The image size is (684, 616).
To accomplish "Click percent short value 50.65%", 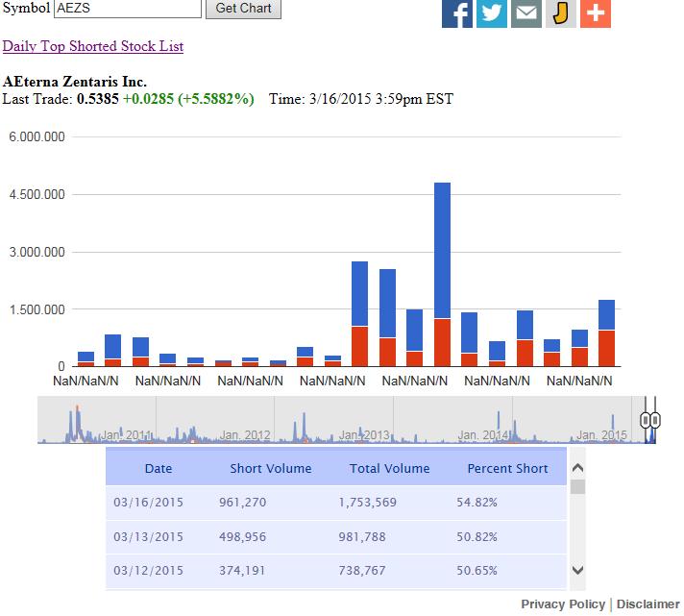I will pyautogui.click(x=476, y=571).
